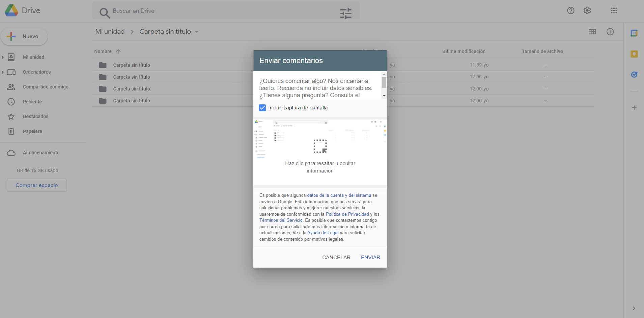Click Mi unidad breadcrumb
The image size is (644, 318).
point(110,32)
